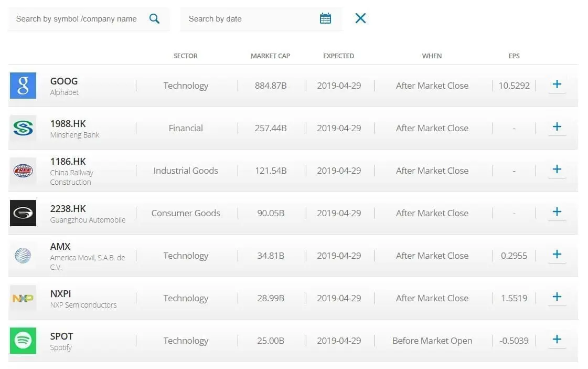Click the 10.5292 EPS value
The image size is (588, 369).
coord(514,86)
